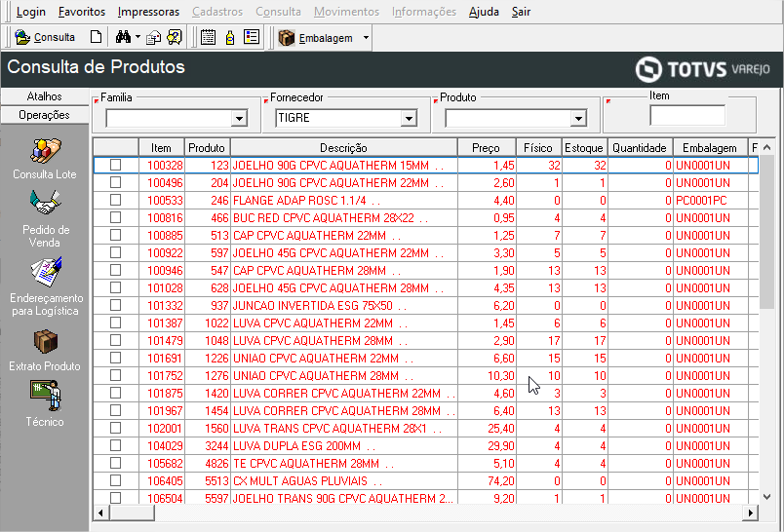Check the box for item 100496
This screenshot has width=784, height=532.
115,182
